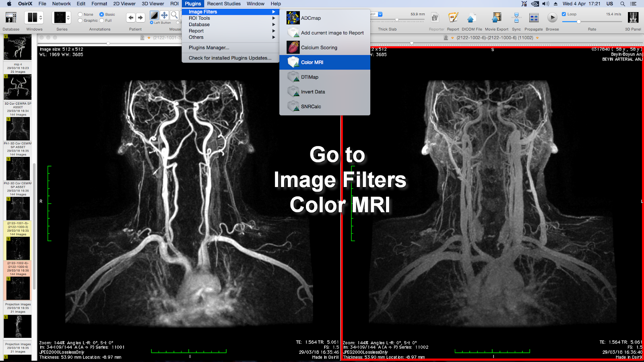Switch annotations to Graphic mode
Viewport: 644px width, 362px height.
click(80, 20)
